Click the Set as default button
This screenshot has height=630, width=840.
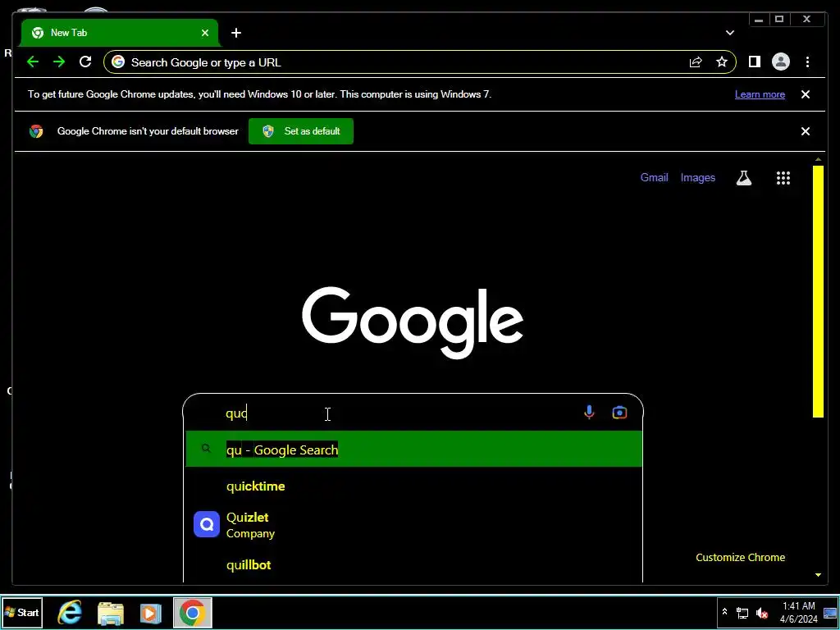(301, 131)
